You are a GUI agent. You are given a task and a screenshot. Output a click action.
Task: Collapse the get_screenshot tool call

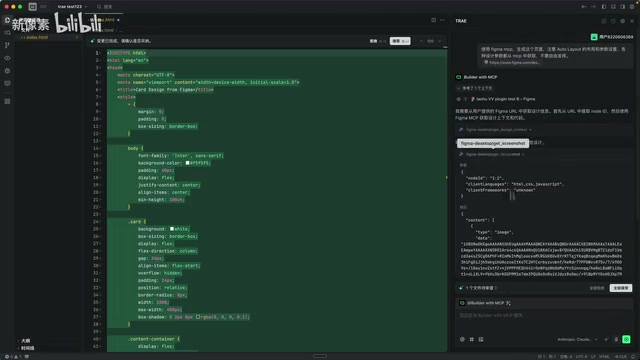tap(492, 154)
